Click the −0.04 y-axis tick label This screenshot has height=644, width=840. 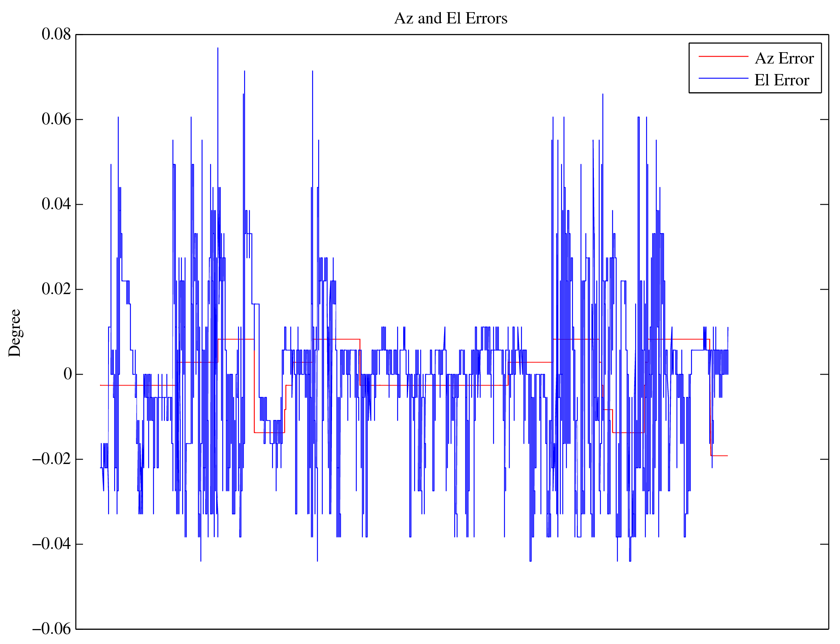tap(51, 544)
